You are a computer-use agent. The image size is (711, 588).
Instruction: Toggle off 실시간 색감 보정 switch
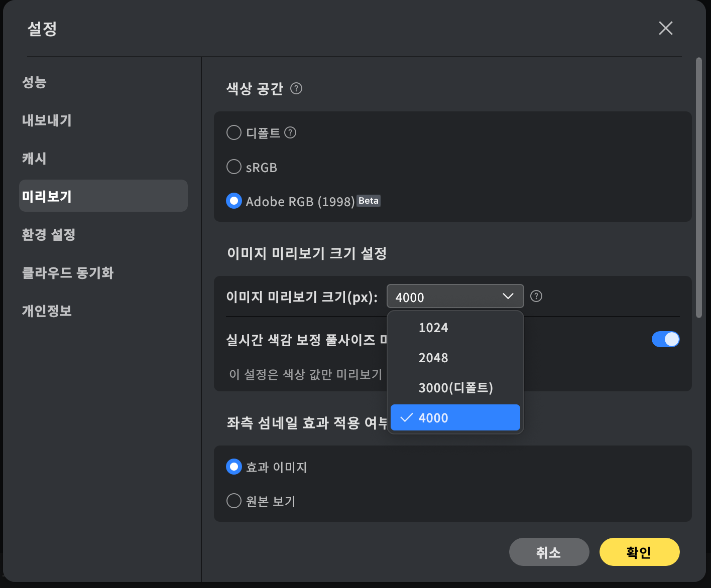[665, 340]
